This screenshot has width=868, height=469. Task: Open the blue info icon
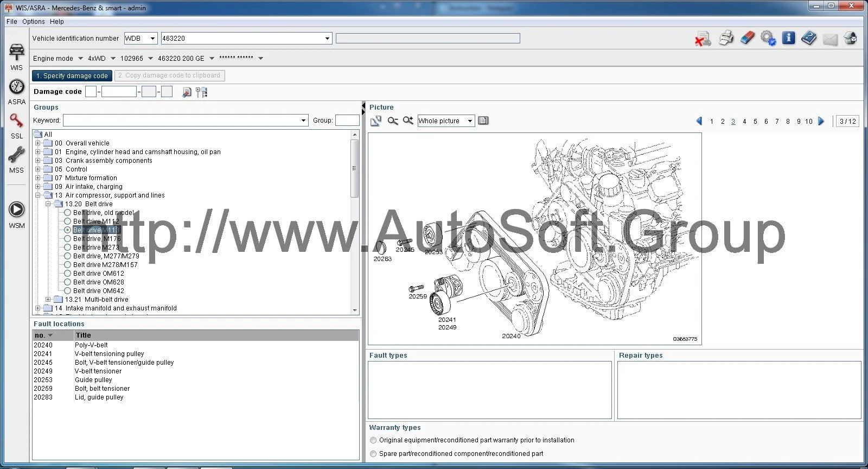click(788, 39)
